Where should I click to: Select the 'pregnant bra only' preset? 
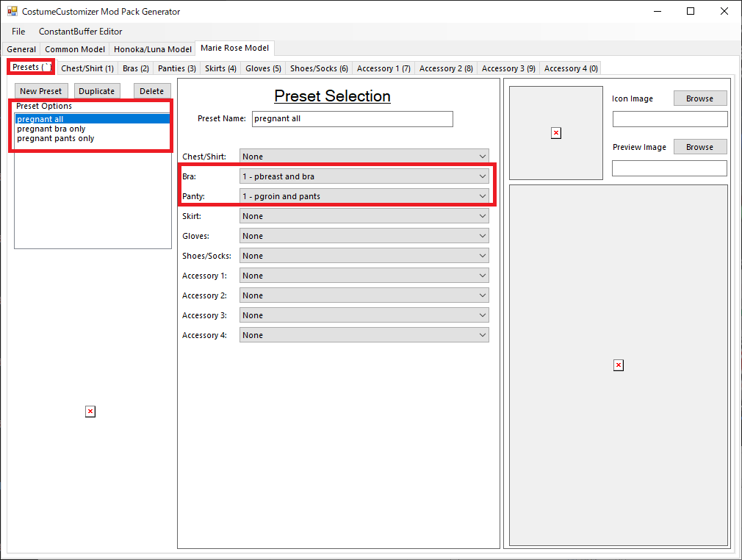pos(93,129)
